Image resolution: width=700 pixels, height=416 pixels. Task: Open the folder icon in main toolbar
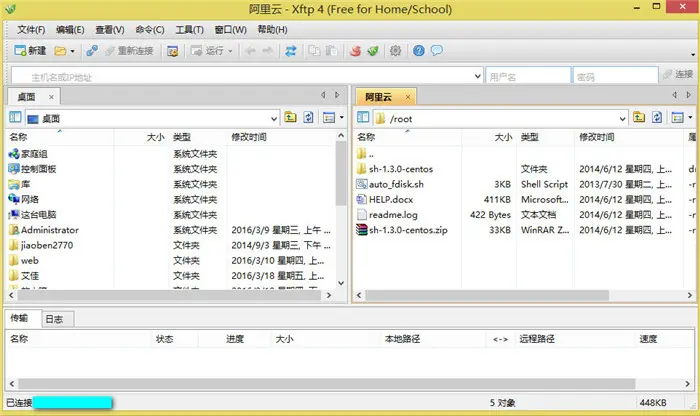[60, 51]
